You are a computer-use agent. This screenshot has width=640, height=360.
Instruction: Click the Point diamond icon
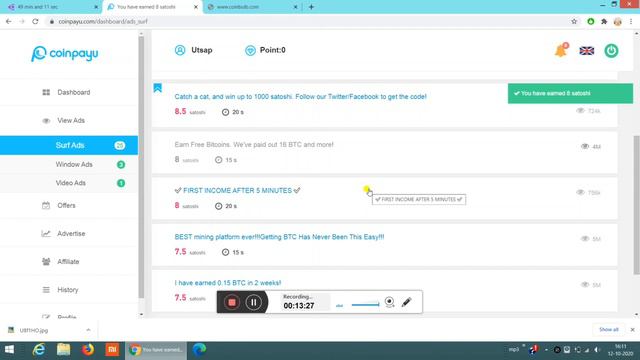coord(250,50)
